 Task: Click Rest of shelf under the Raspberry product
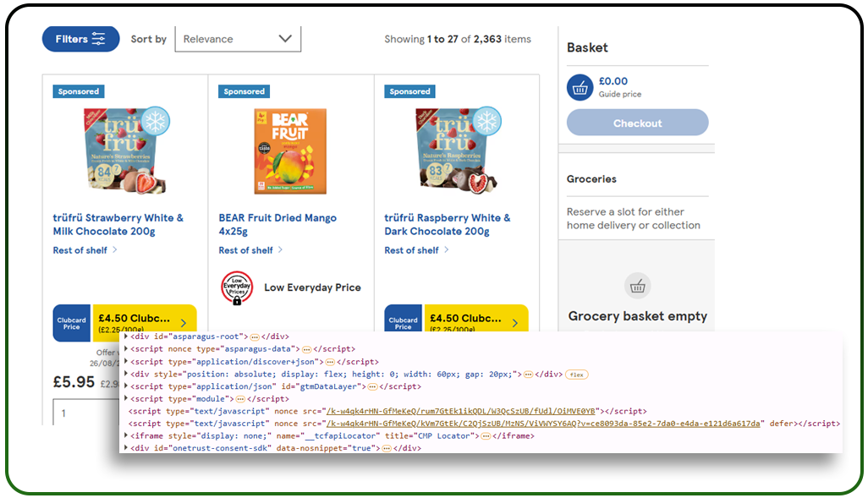click(x=411, y=250)
